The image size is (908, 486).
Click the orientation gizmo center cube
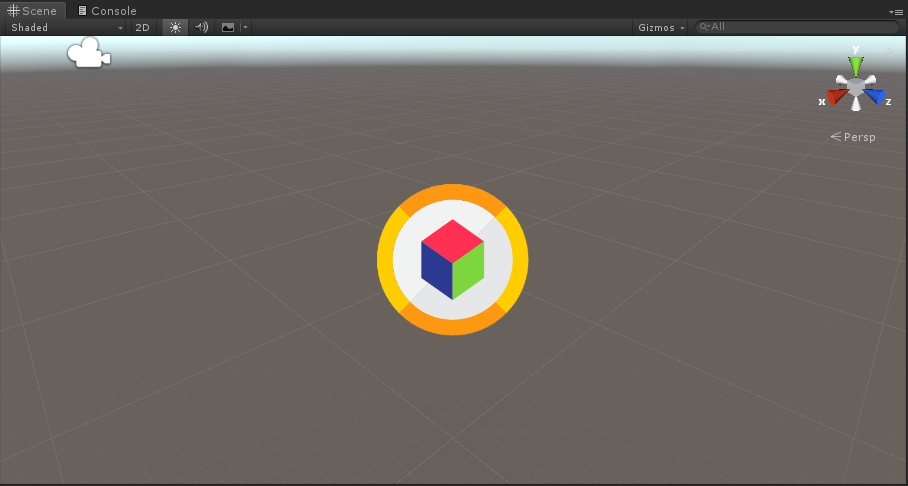[x=856, y=87]
